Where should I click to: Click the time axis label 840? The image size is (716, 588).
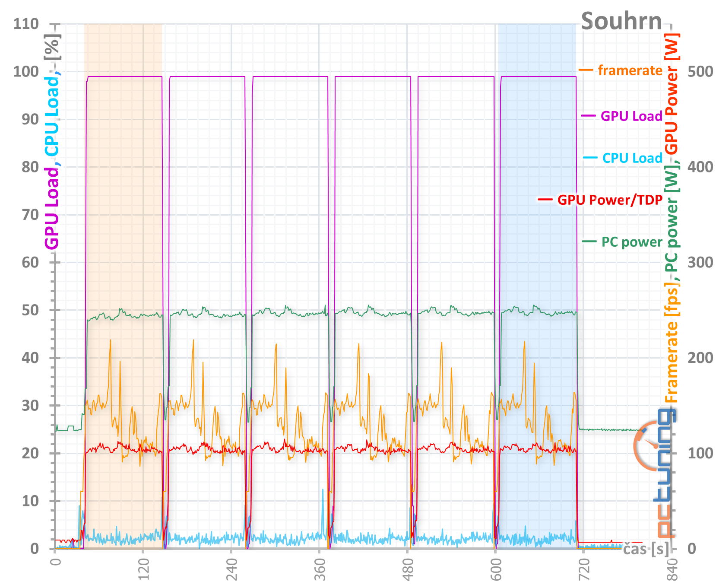[672, 570]
